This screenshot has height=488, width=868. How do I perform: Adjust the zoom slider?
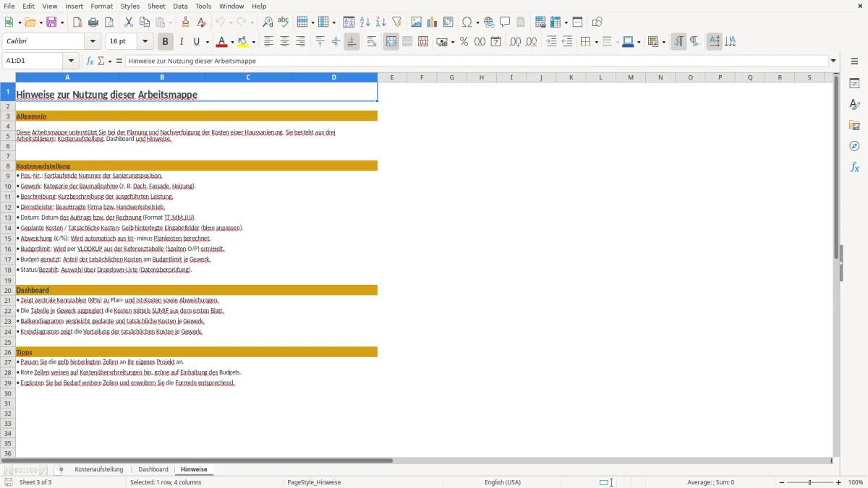click(809, 482)
